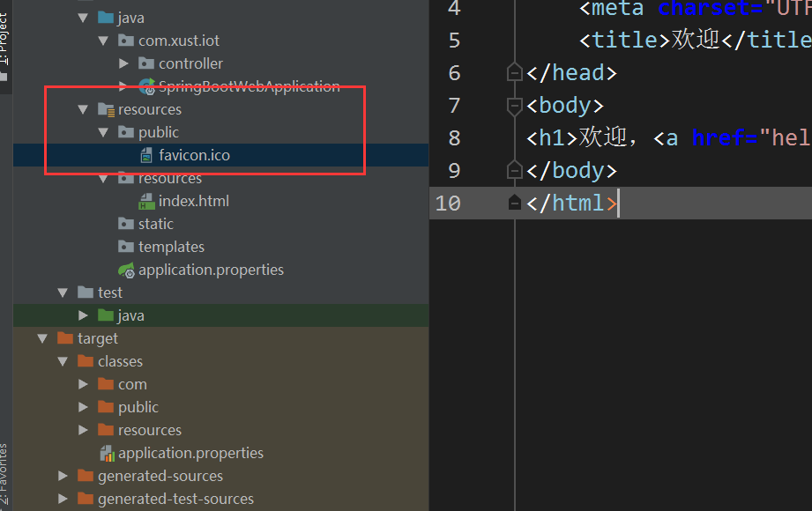Click the application.properties Spring leaf icon
The image size is (812, 511).
pyautogui.click(x=126, y=270)
